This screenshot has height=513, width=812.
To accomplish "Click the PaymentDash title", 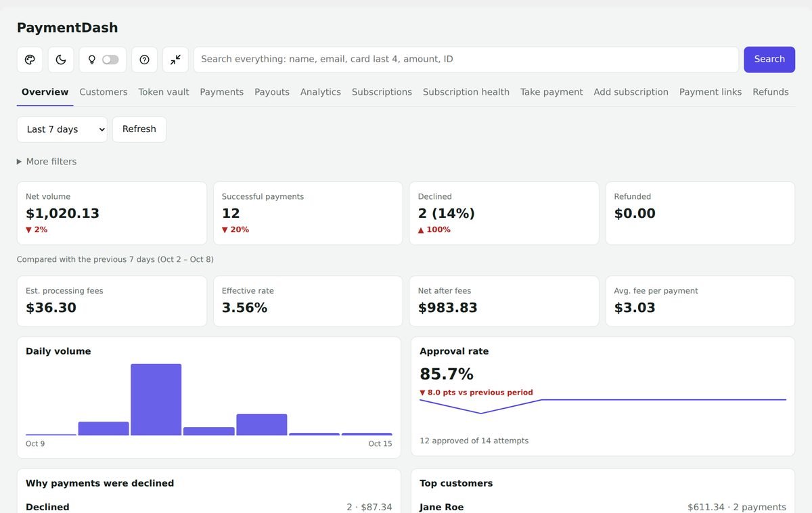I will 68,28.
